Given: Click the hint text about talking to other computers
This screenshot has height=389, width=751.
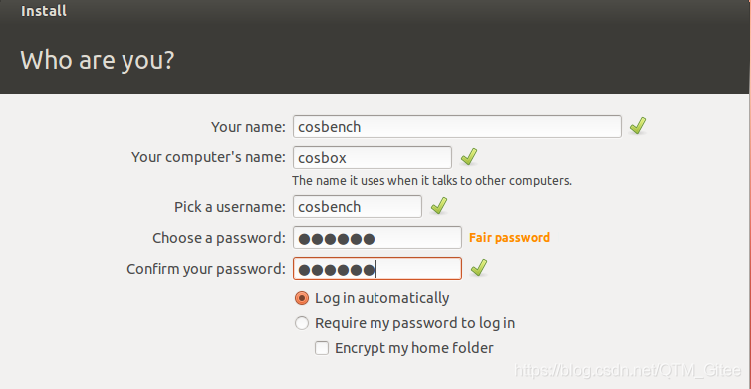Looking at the screenshot, I should 432,181.
